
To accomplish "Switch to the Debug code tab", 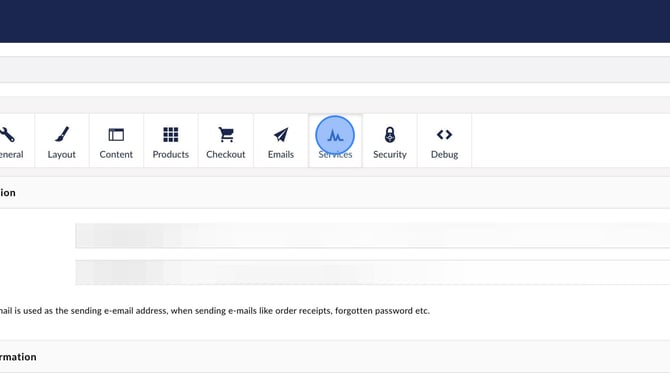I will [x=444, y=141].
